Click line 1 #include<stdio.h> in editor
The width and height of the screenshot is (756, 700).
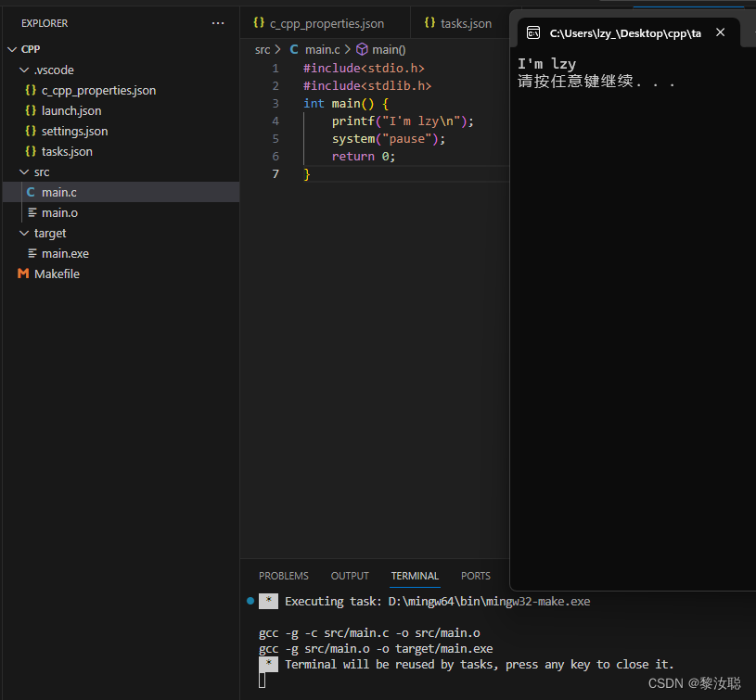pos(364,69)
